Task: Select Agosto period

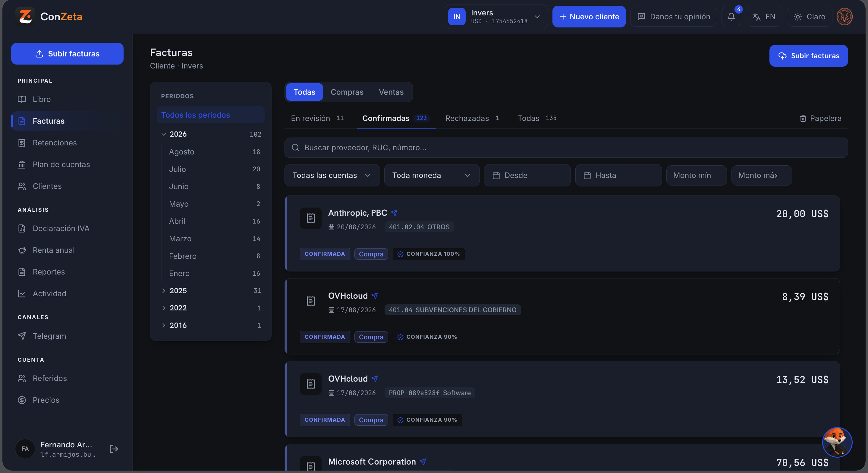Action: coord(214,152)
